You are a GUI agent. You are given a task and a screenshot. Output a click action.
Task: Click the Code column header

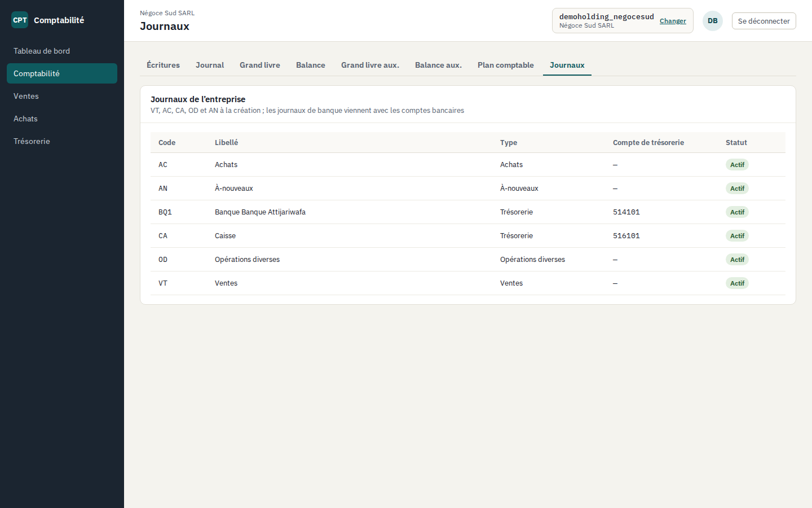pos(167,142)
